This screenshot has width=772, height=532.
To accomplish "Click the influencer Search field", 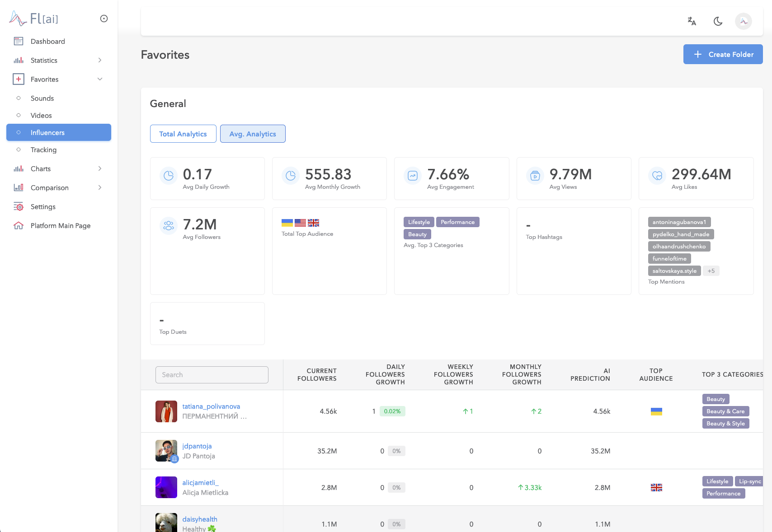I will [x=212, y=375].
